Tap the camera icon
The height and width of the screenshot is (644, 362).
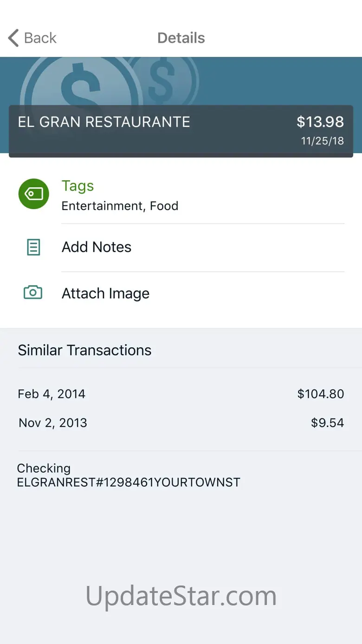33,293
